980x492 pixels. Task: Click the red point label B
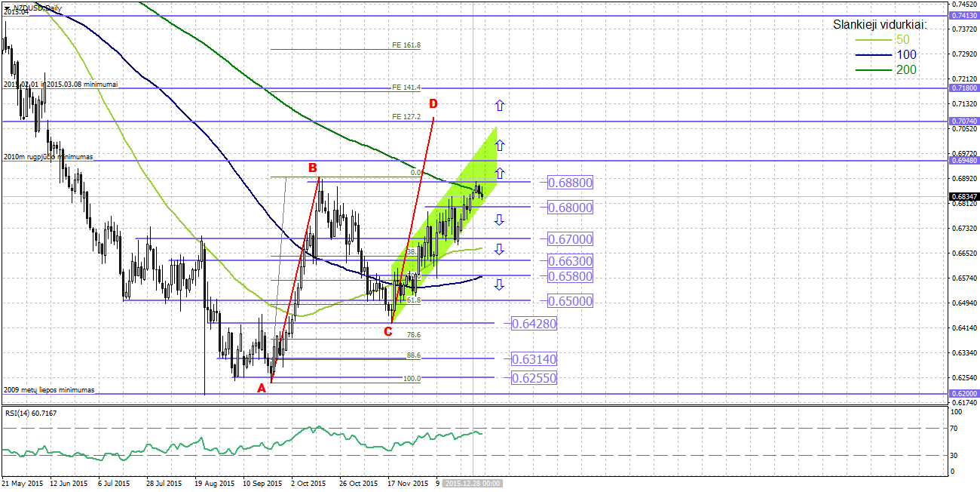pyautogui.click(x=312, y=167)
